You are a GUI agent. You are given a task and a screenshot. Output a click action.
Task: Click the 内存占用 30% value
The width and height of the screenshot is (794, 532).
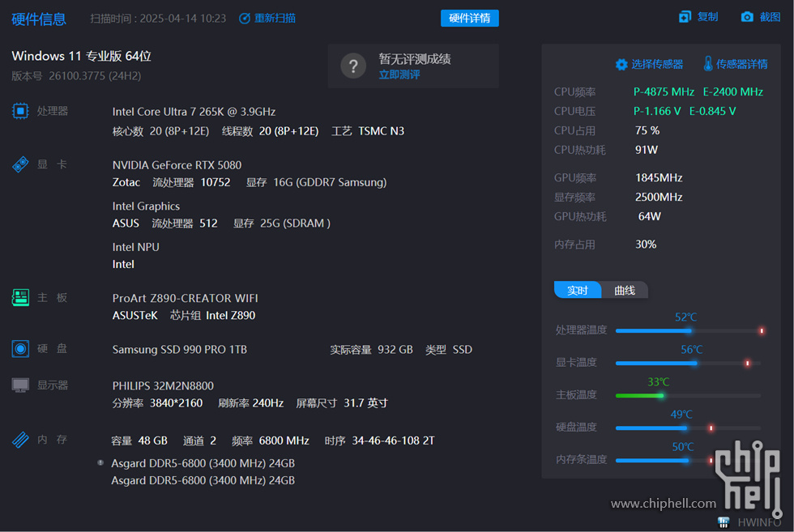(x=646, y=244)
